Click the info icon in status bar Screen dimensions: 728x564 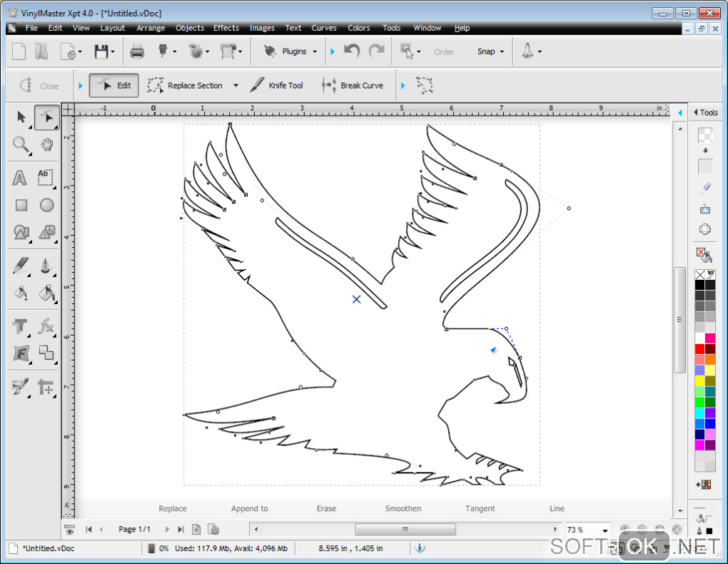pyautogui.click(x=420, y=548)
